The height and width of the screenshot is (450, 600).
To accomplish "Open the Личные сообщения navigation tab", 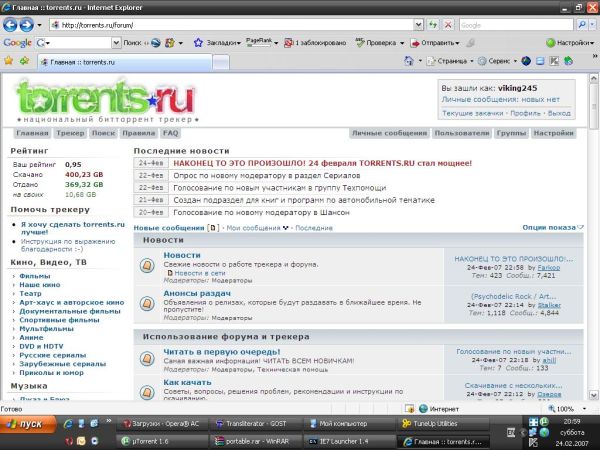I will (389, 132).
